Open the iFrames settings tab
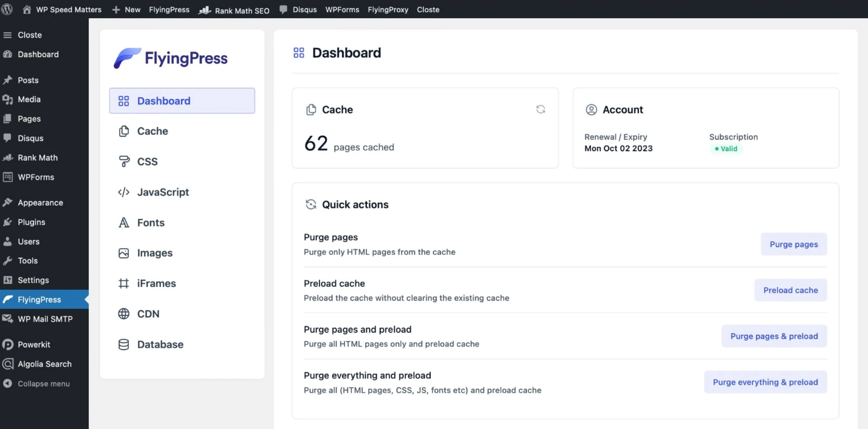Image resolution: width=868 pixels, height=429 pixels. pyautogui.click(x=182, y=283)
